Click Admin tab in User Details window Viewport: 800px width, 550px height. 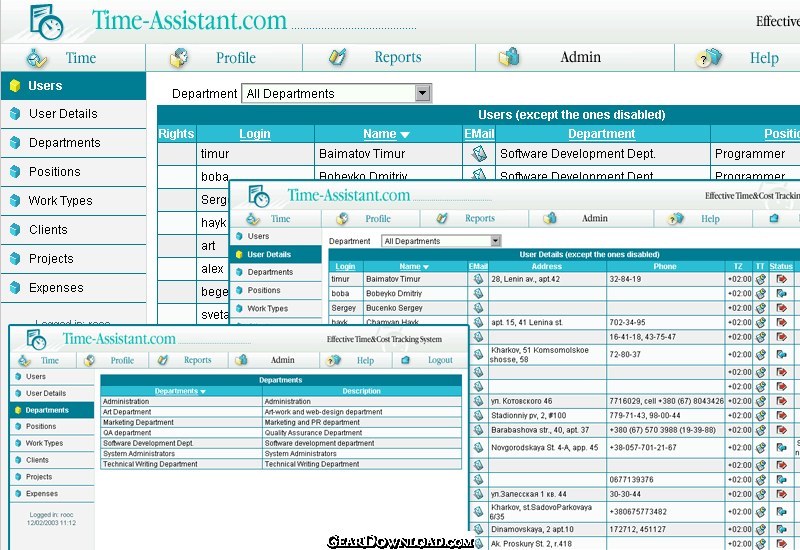coord(594,218)
